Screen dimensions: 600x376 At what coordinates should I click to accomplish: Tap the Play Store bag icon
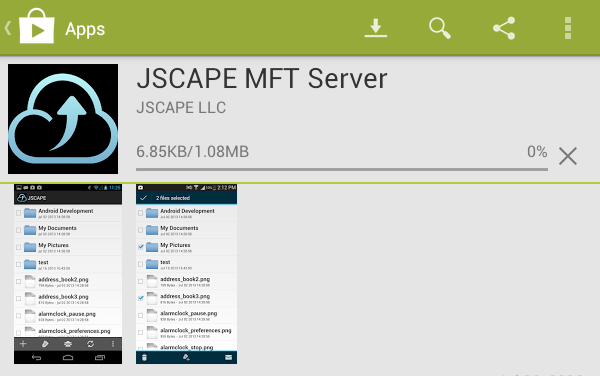[37, 26]
